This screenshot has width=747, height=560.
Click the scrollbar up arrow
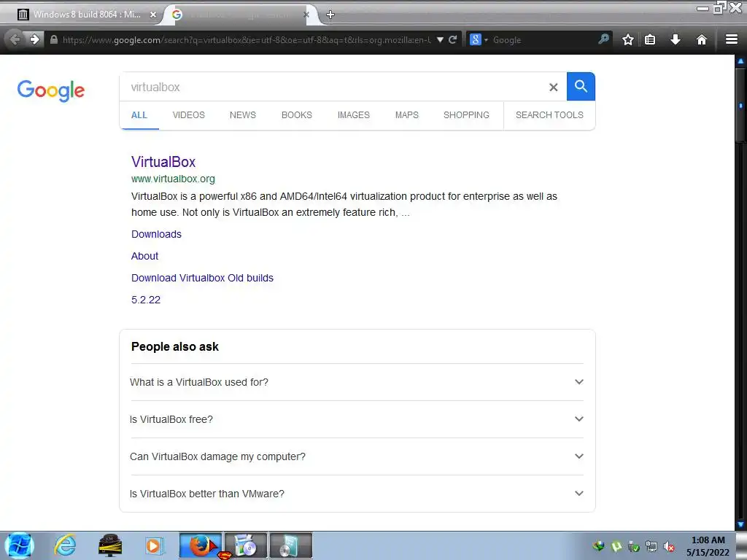click(x=741, y=61)
